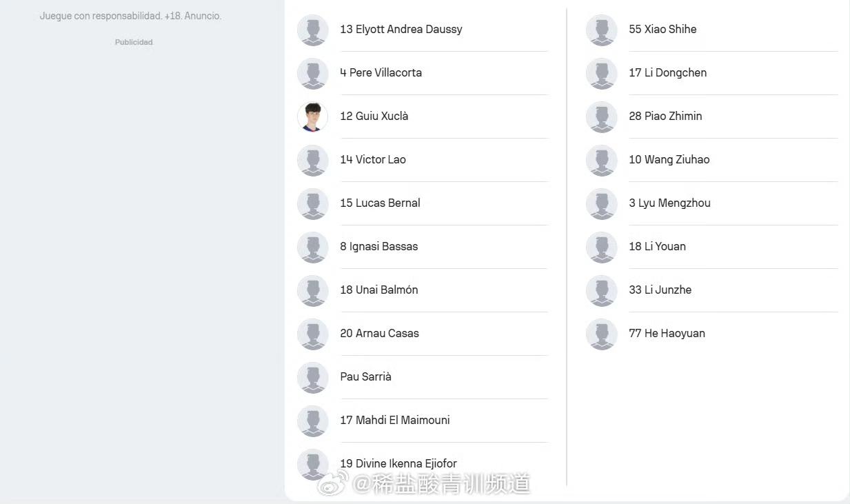
Task: Click the avatar next to Wang Ziuhao
Action: (601, 160)
